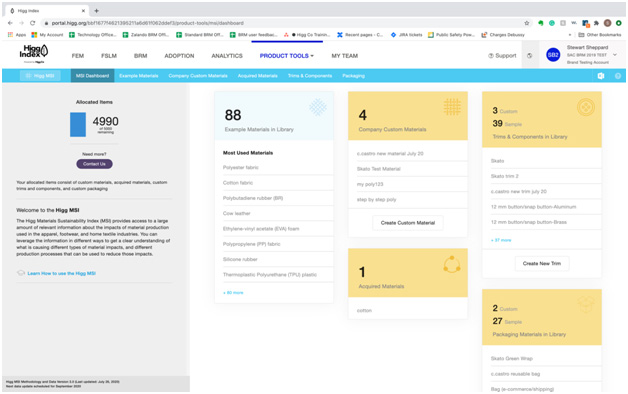The image size is (628, 394).
Task: Switch to Trims & Components tab
Action: 310,76
